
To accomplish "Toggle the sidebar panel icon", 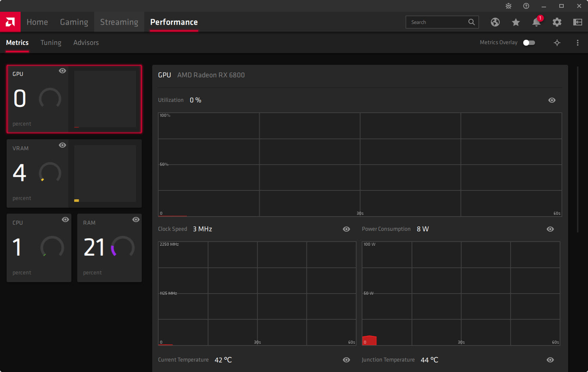I will (577, 22).
